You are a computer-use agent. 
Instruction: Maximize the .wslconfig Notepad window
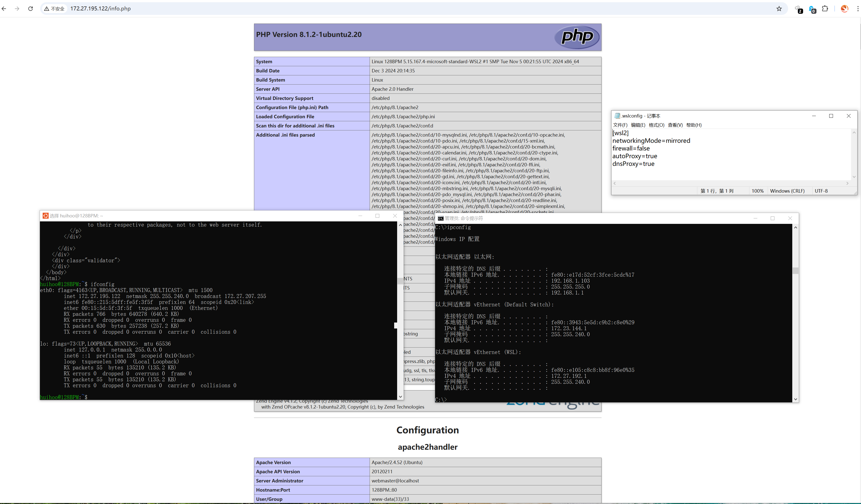[831, 116]
